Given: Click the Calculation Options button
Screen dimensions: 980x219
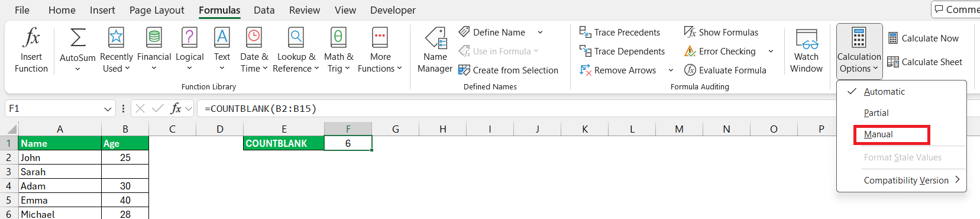Looking at the screenshot, I should click(x=859, y=51).
